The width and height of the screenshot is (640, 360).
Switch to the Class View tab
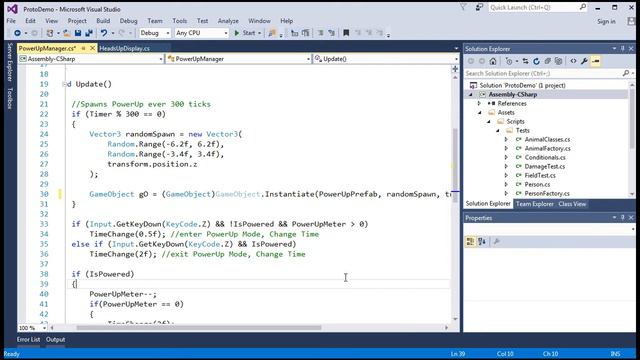[572, 204]
